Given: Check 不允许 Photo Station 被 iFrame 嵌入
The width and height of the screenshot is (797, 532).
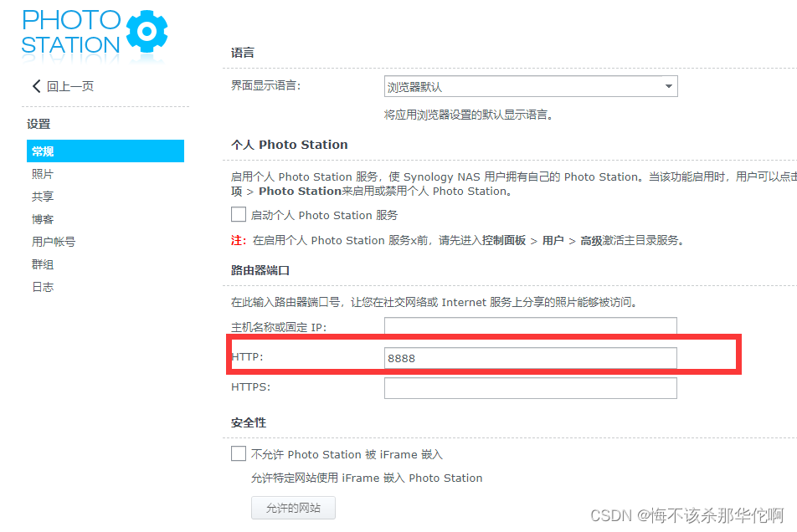Looking at the screenshot, I should pos(239,453).
